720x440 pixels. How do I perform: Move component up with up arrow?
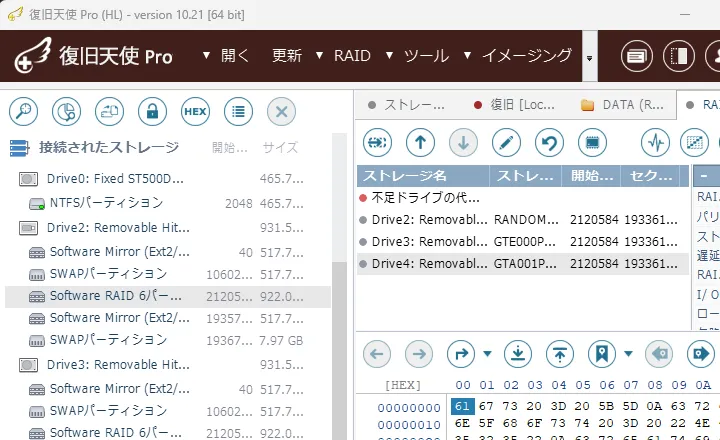pyautogui.click(x=420, y=143)
